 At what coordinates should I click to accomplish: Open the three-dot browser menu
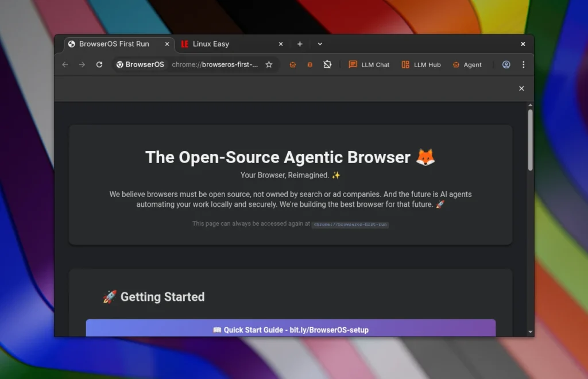(x=523, y=64)
